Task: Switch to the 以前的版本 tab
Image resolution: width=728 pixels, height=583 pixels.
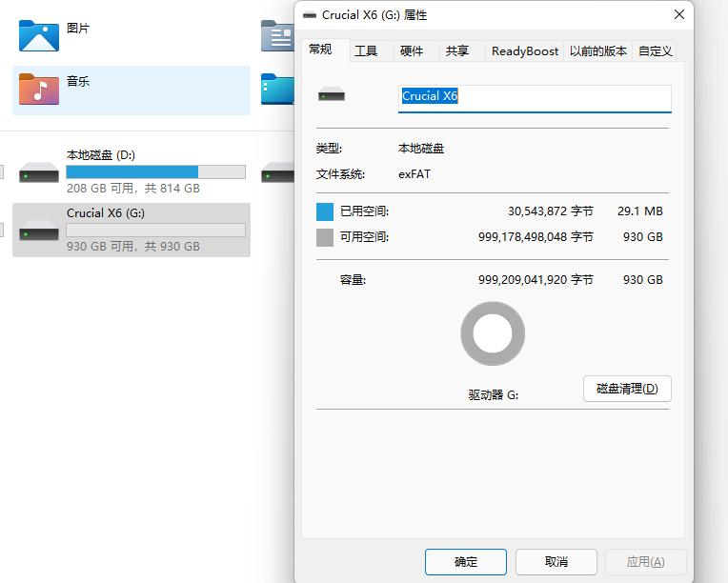Action: pyautogui.click(x=598, y=51)
